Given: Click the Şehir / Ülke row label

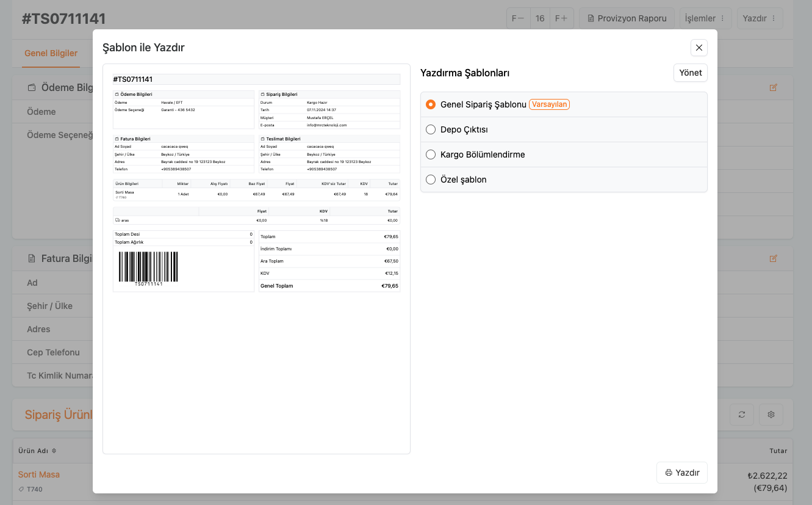Looking at the screenshot, I should coord(50,305).
